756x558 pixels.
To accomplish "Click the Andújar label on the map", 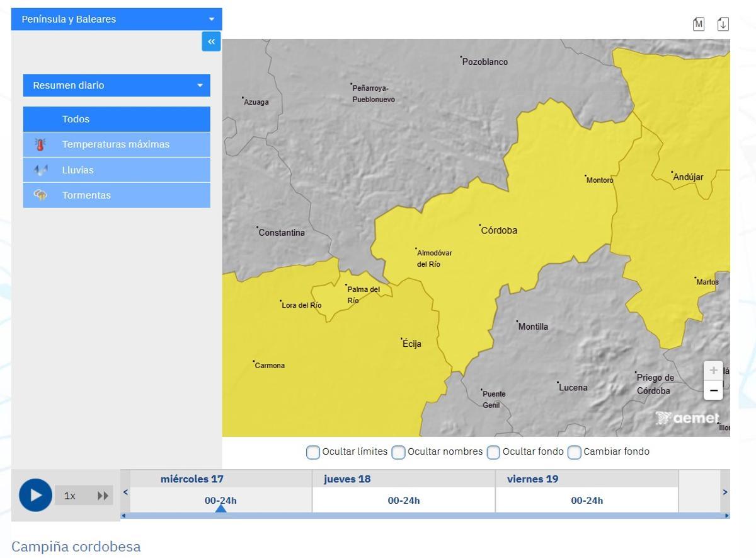I will [x=688, y=177].
